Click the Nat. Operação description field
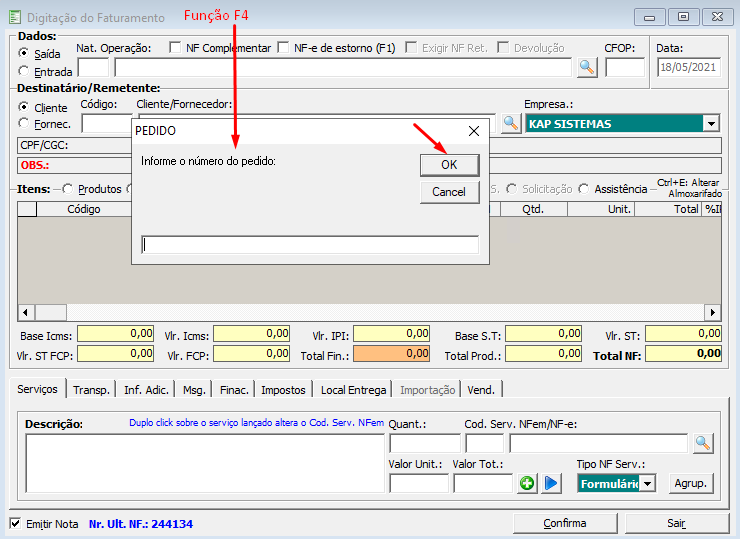Screen dimensions: 740x539 (x=343, y=68)
